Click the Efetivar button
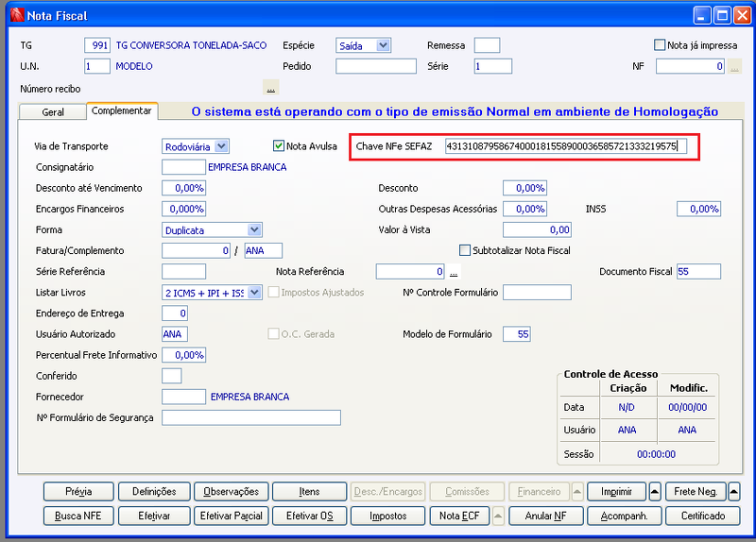Viewport: 756px width, 542px height. point(154,516)
